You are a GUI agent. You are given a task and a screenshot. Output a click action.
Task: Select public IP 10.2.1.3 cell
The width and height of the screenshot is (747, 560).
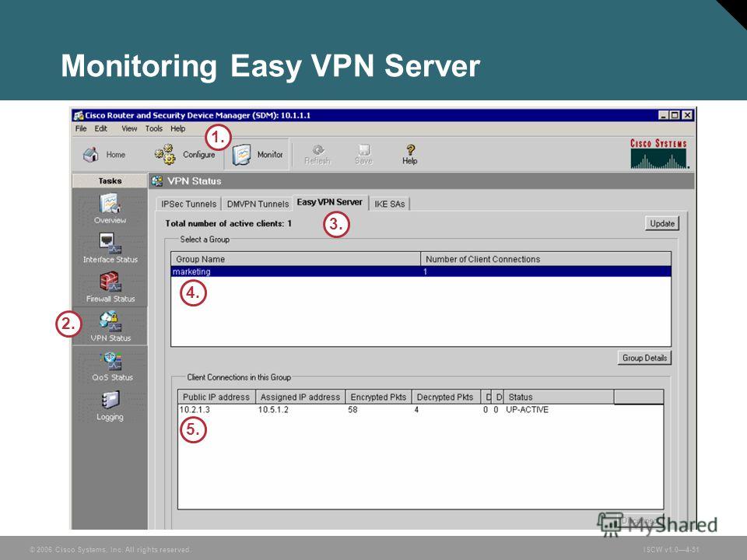coord(195,410)
